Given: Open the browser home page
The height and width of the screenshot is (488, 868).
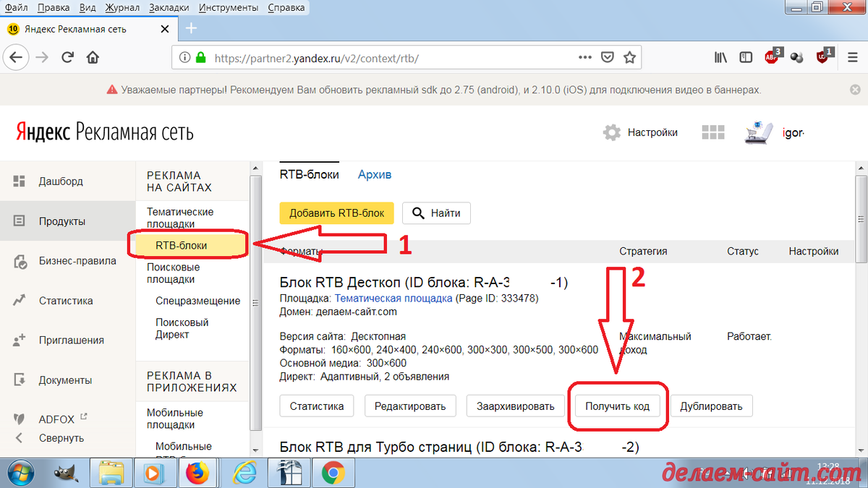Looking at the screenshot, I should (93, 57).
